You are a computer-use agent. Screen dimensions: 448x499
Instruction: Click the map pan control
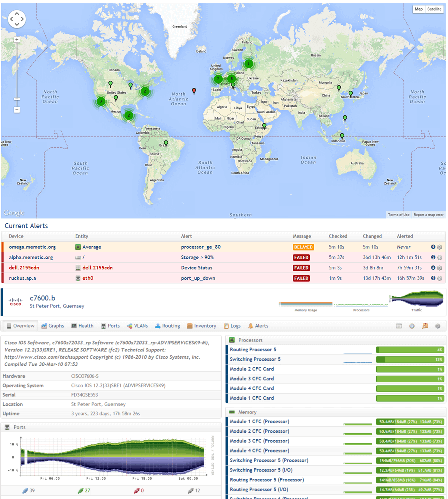click(x=17, y=19)
